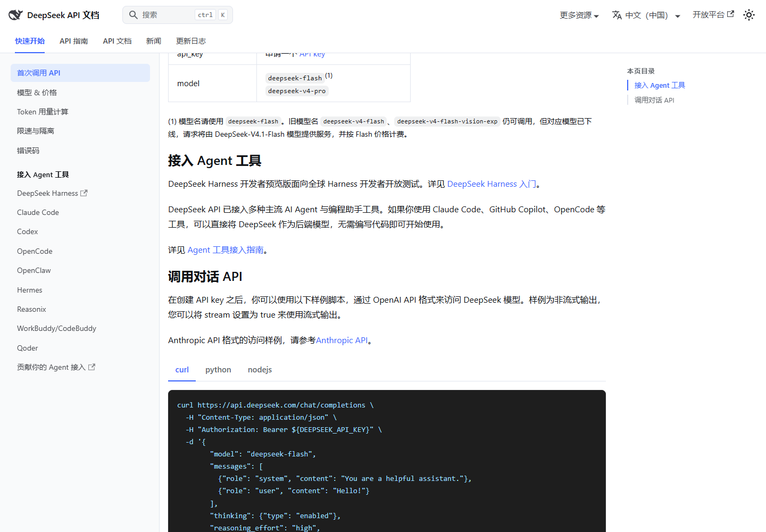Click external link icon beside 开放平台

click(731, 14)
